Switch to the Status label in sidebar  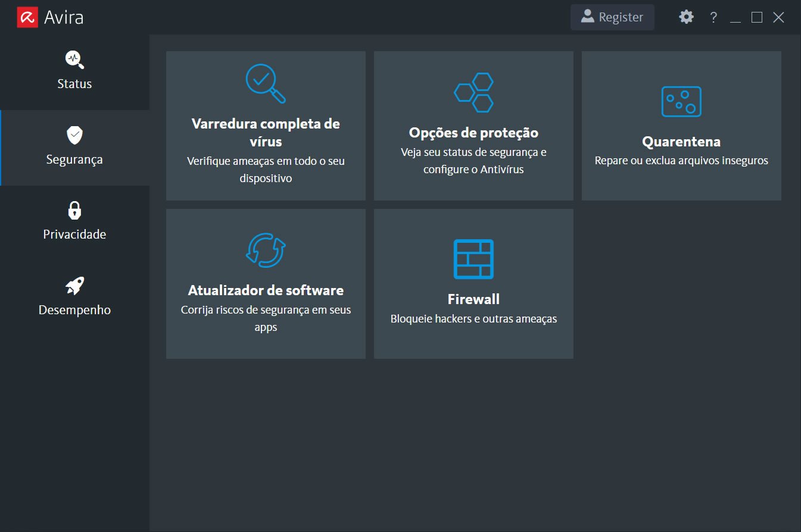tap(74, 84)
